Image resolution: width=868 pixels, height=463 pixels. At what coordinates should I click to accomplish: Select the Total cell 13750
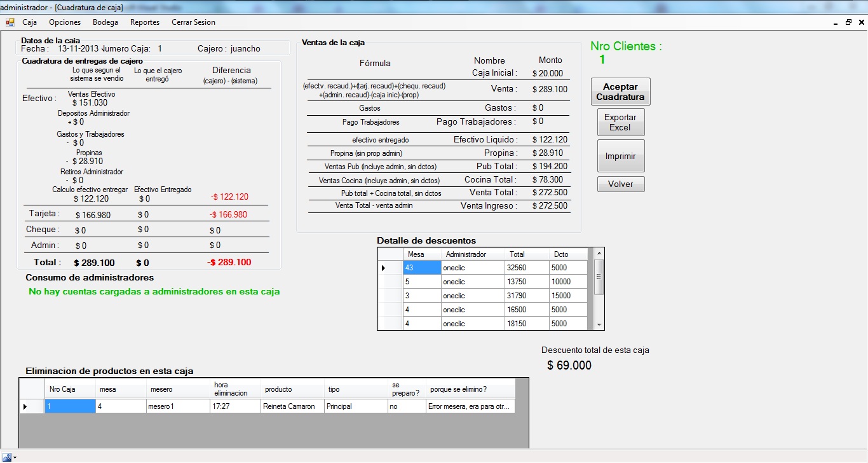527,282
